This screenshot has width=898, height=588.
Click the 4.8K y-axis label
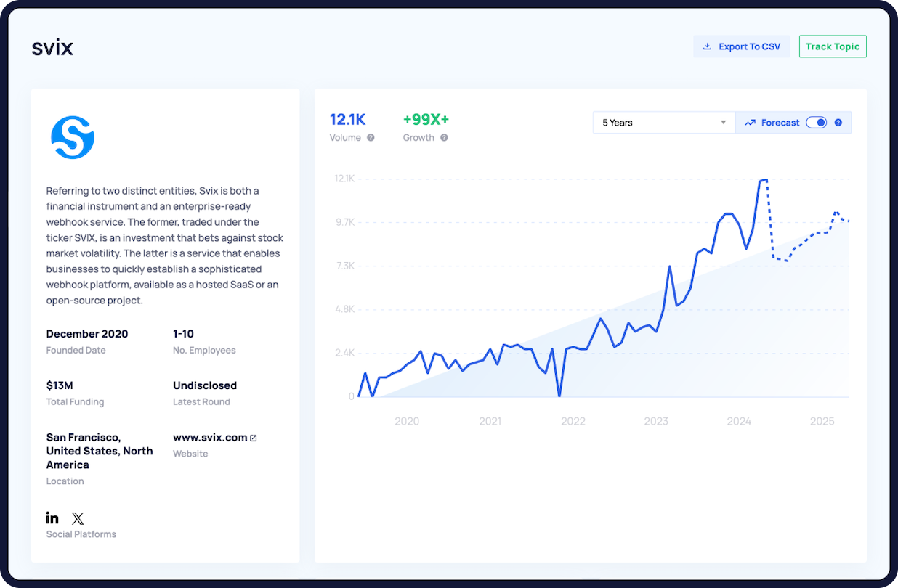tap(344, 309)
